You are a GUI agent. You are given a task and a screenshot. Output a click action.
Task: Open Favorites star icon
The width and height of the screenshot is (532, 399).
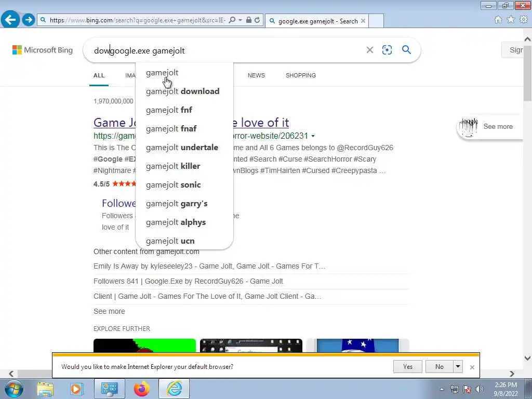[x=511, y=20]
